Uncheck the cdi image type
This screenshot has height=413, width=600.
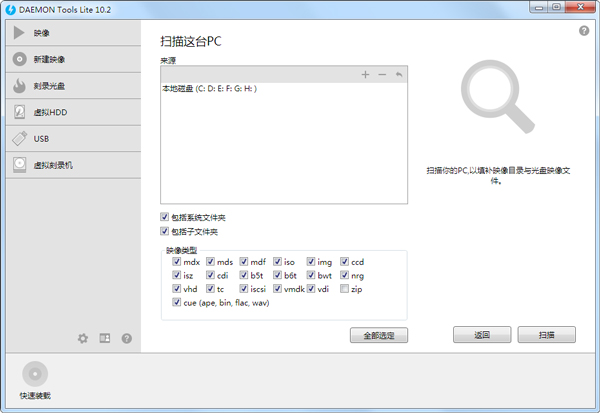click(210, 275)
